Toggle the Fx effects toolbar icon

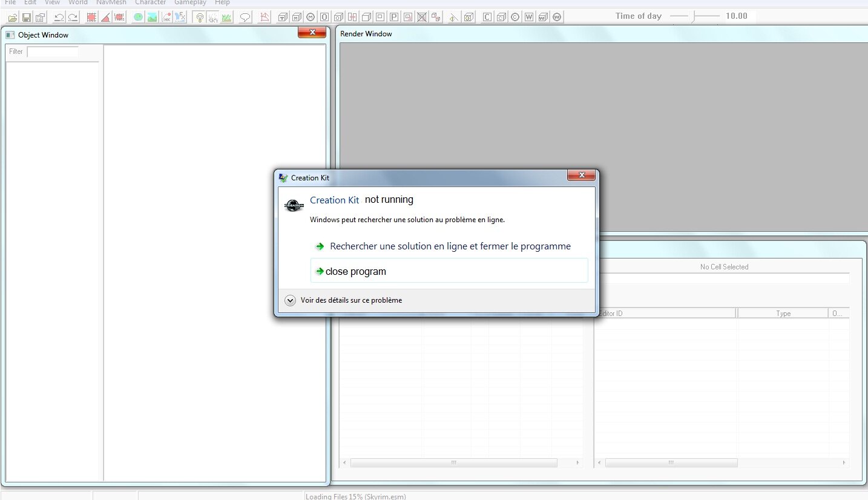coord(180,17)
